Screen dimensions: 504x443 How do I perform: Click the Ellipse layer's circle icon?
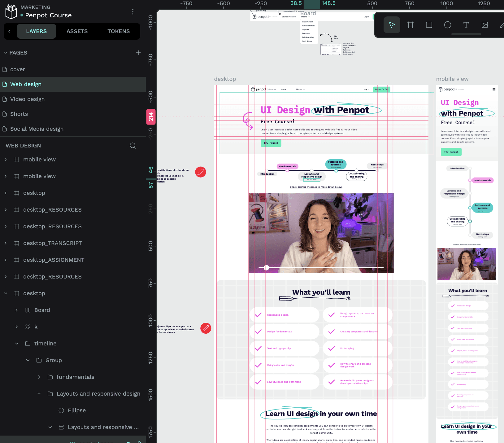pos(61,410)
